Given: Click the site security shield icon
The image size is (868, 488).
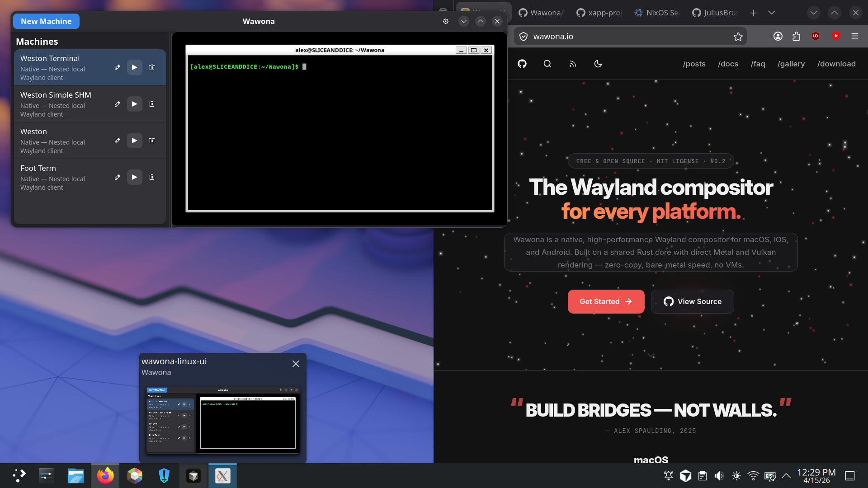Looking at the screenshot, I should tap(524, 37).
